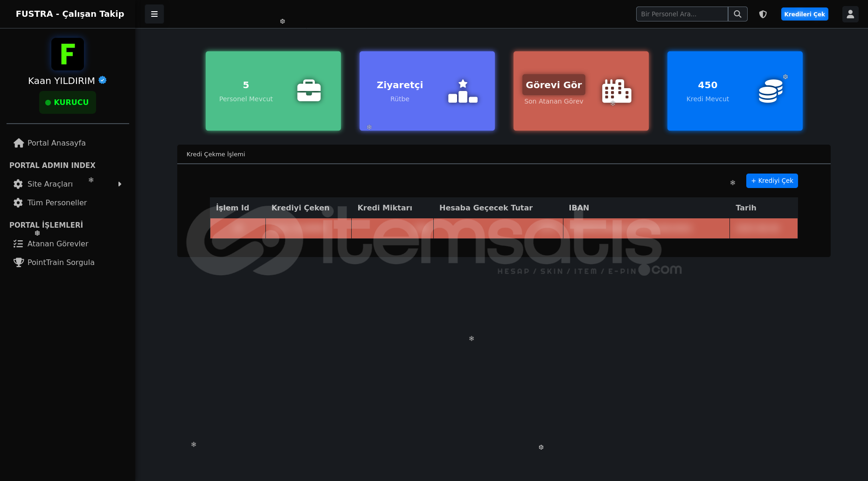Screen dimensions: 868x481
Task: Click the building icon on Görev card
Action: click(617, 91)
